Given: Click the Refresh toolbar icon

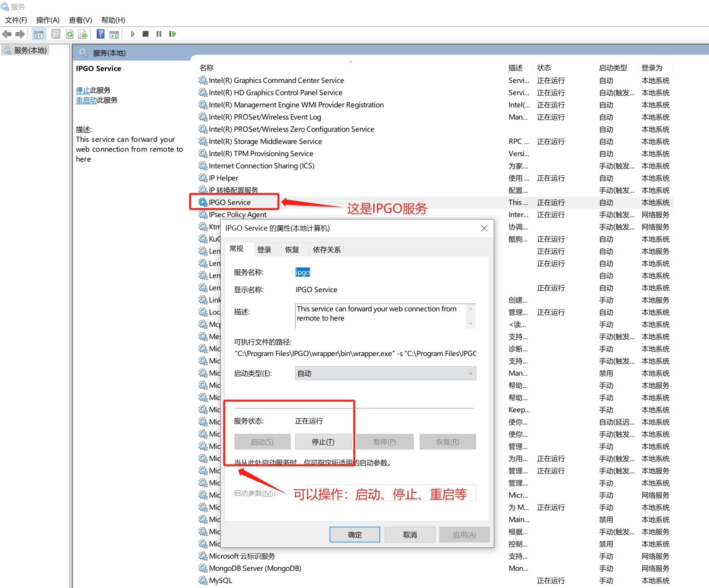Looking at the screenshot, I should [x=70, y=34].
